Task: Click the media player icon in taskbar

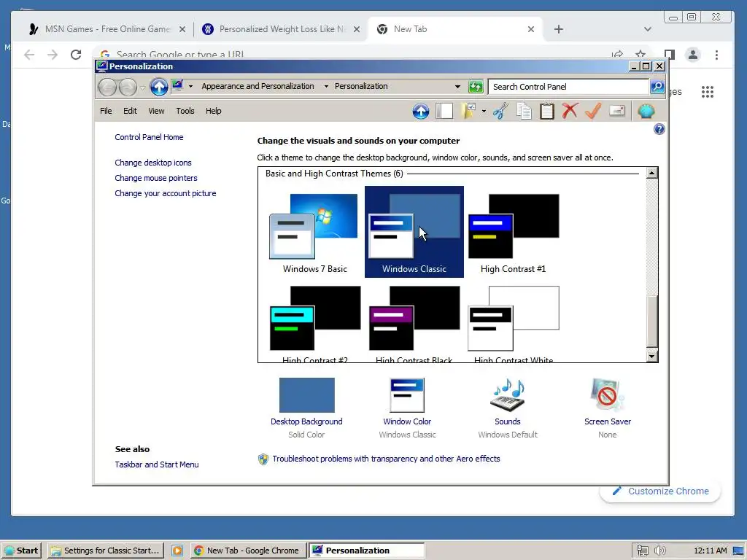Action: tap(177, 551)
